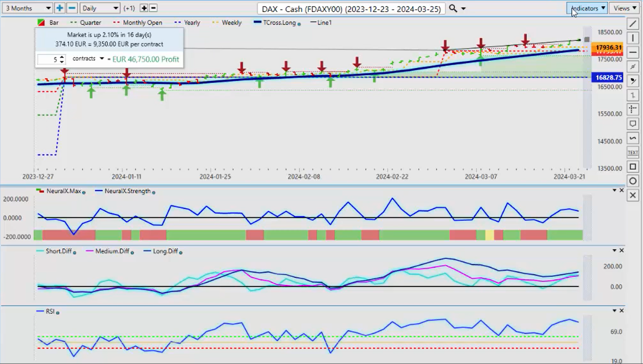The height and width of the screenshot is (364, 643).
Task: Choose the crosshair cursor tool
Action: [x=633, y=109]
